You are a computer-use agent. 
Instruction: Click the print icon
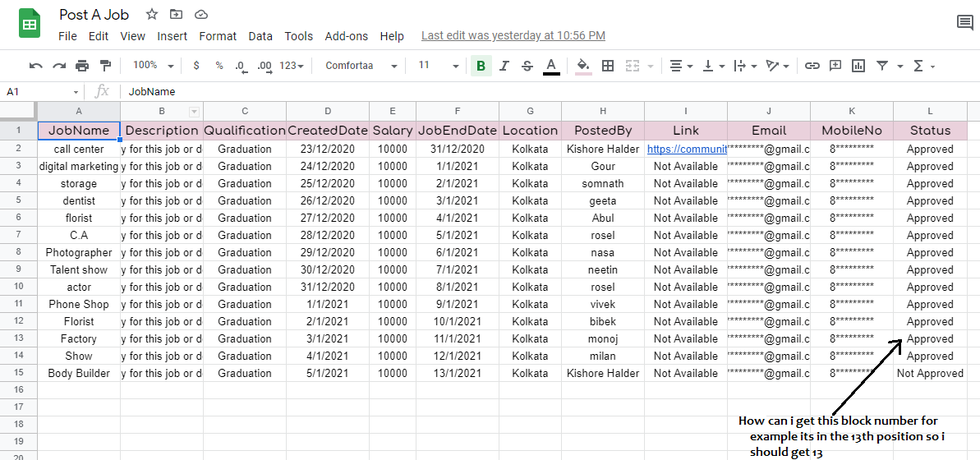point(82,66)
